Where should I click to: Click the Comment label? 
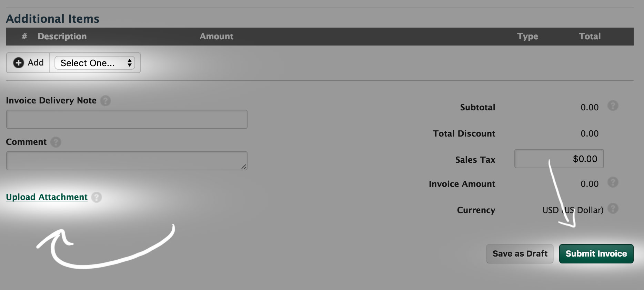(x=26, y=142)
